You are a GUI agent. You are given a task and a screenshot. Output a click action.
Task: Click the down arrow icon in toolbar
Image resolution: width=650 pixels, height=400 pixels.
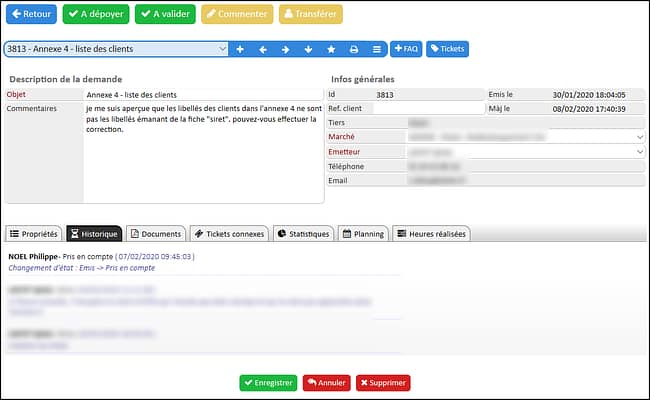pos(308,49)
